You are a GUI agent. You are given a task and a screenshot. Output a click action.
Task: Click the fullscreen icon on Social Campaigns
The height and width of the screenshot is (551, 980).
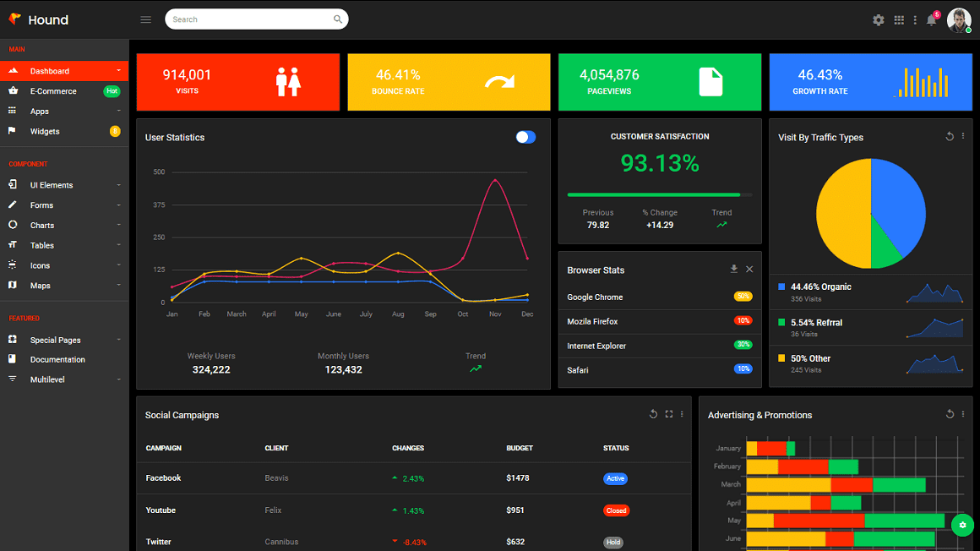pos(668,414)
